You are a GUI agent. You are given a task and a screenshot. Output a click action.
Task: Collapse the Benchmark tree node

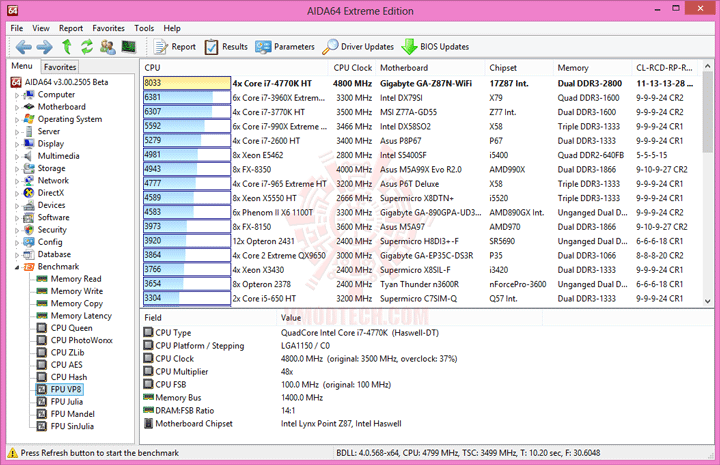(x=17, y=267)
